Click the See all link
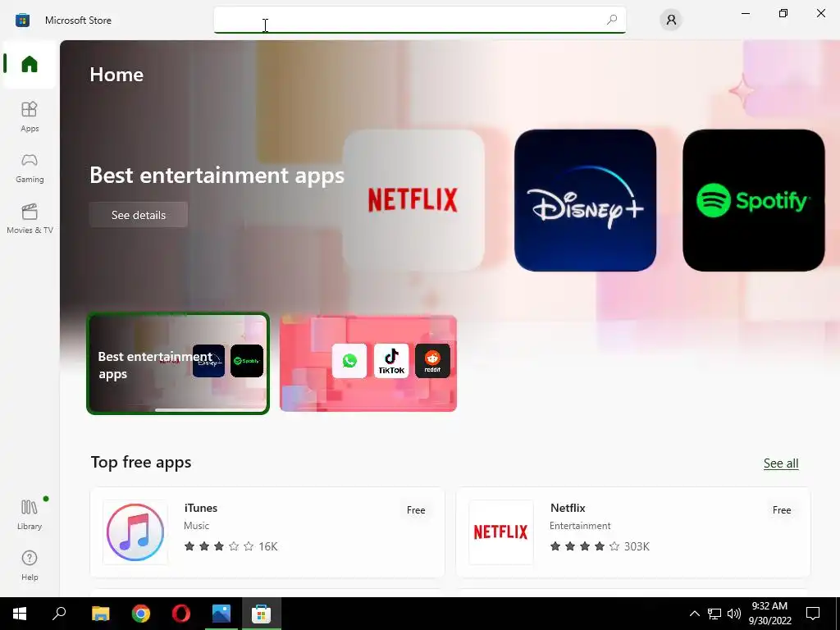The height and width of the screenshot is (630, 840). click(781, 463)
